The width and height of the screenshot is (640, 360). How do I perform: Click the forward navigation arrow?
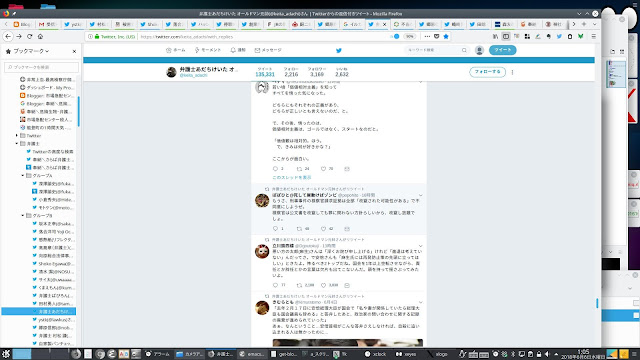19,36
